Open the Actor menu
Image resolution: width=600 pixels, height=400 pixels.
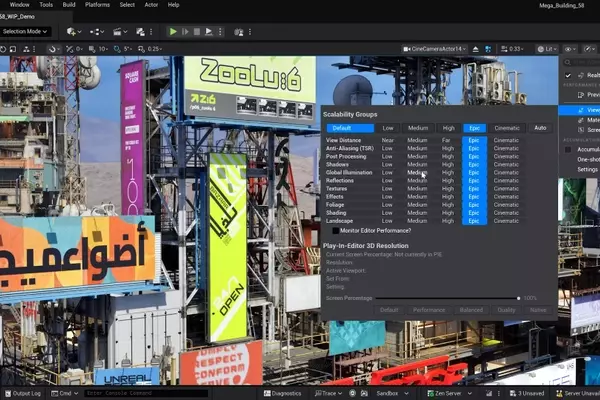[151, 5]
